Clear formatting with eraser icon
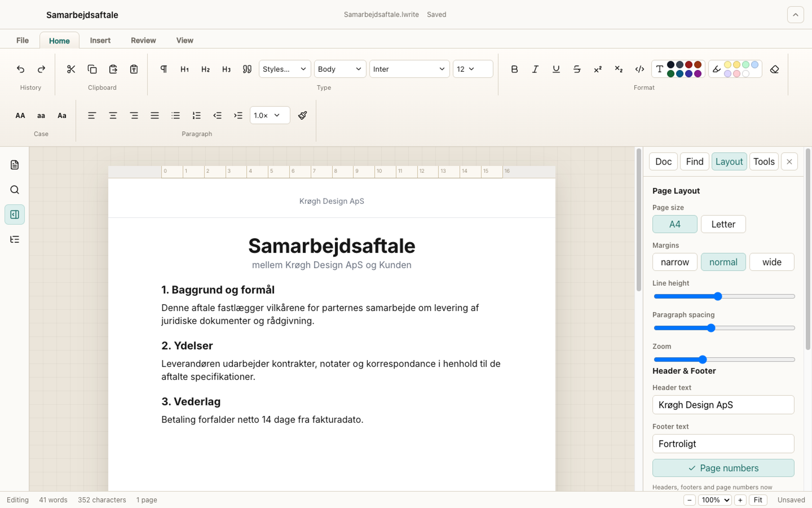Viewport: 812px width, 508px height. pyautogui.click(x=775, y=69)
